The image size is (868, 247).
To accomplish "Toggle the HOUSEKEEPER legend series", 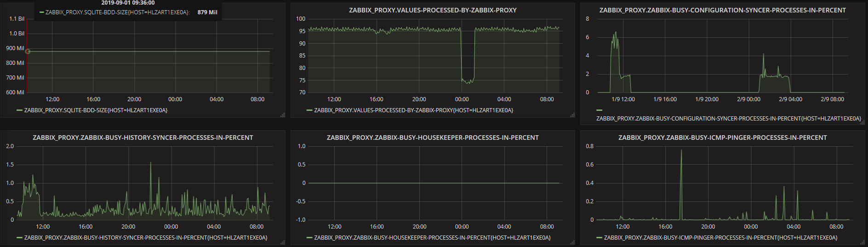I will 432,238.
